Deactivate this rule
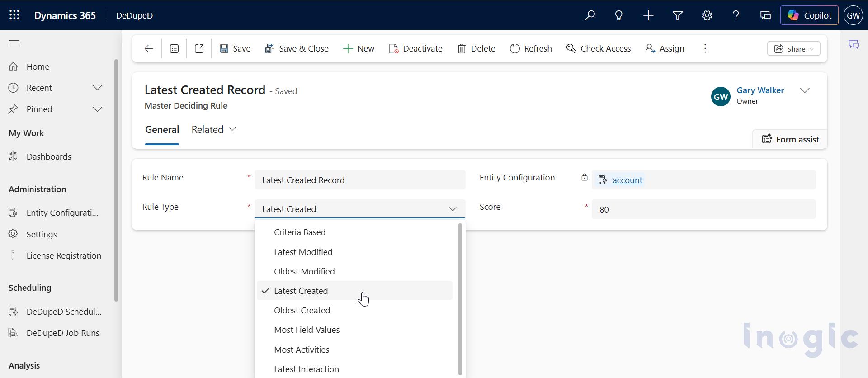 (x=415, y=49)
